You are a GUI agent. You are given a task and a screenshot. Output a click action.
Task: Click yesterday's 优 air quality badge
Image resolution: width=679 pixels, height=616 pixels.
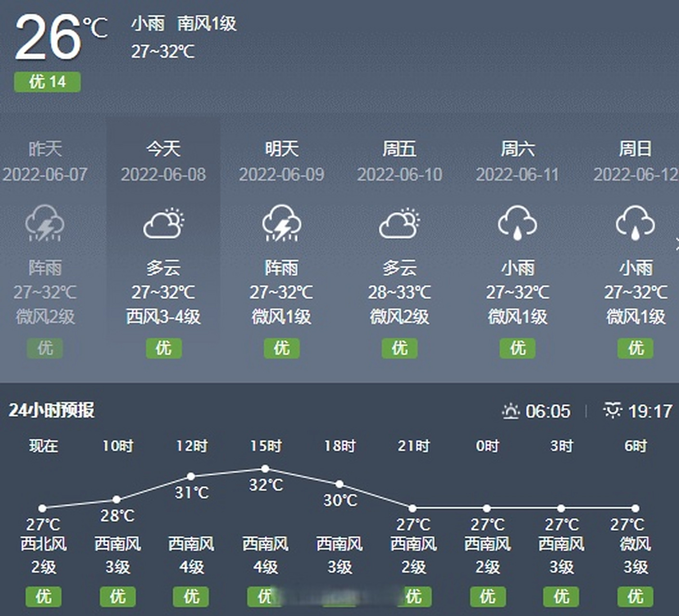[45, 348]
